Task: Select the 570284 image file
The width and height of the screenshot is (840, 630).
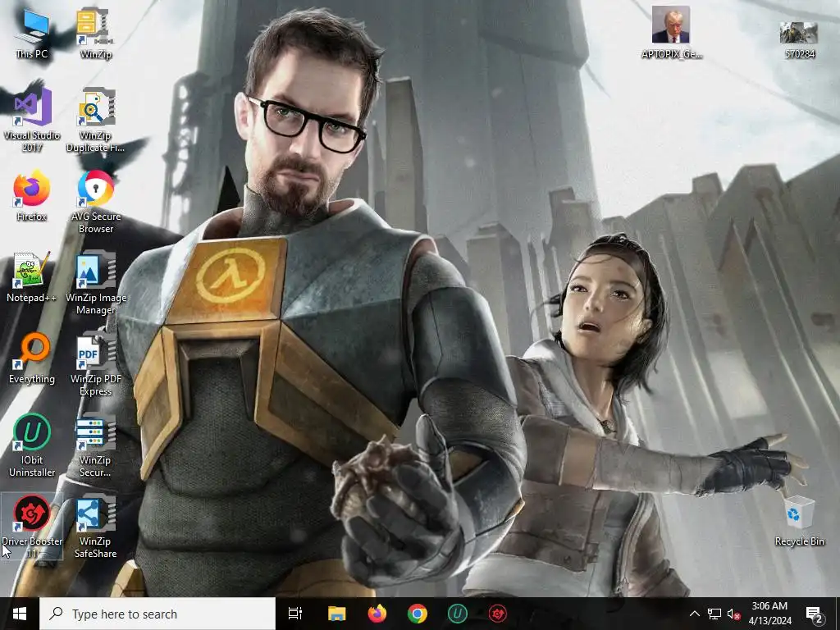Action: (799, 39)
